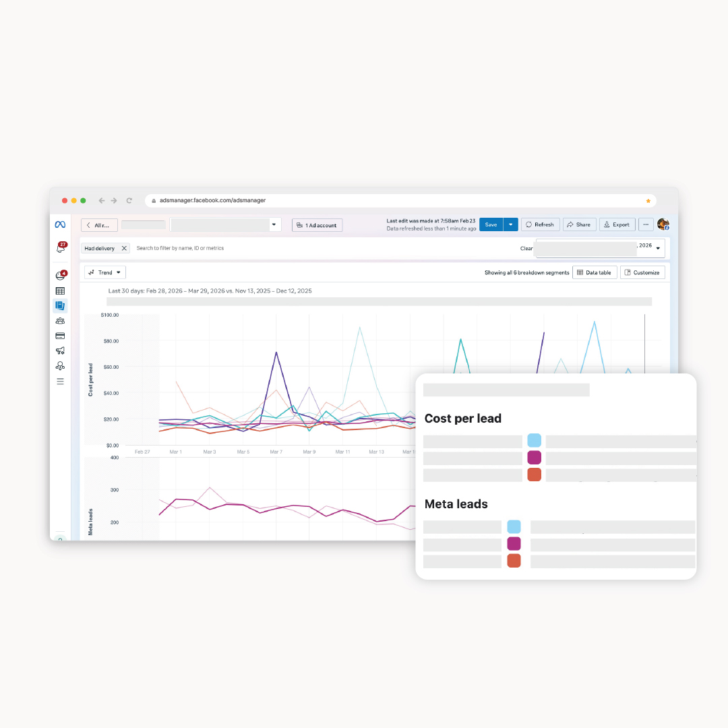Open the Save options dropdown arrow
Viewport: 728px width, 728px height.
coord(510,225)
